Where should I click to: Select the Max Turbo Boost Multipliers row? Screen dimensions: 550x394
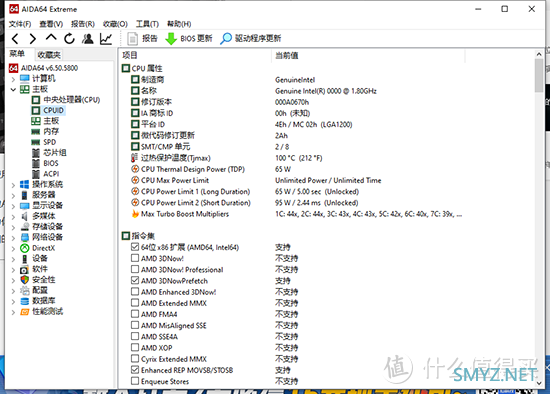(297, 214)
